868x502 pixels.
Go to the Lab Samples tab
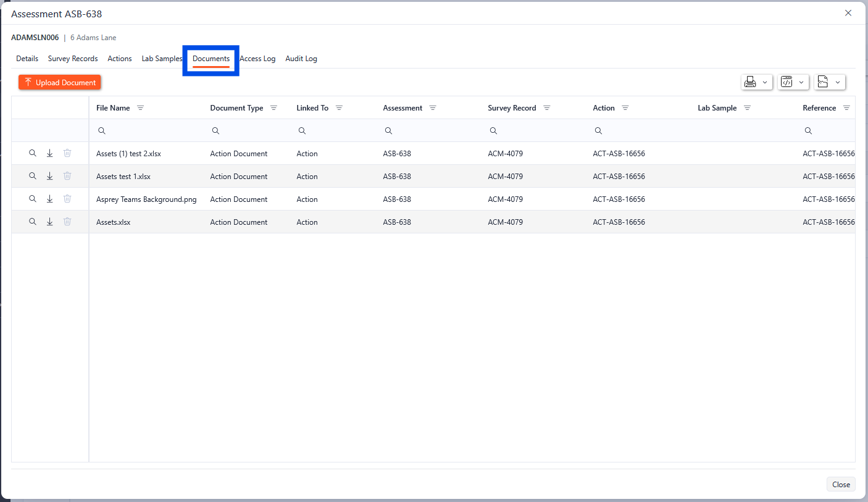click(x=162, y=59)
